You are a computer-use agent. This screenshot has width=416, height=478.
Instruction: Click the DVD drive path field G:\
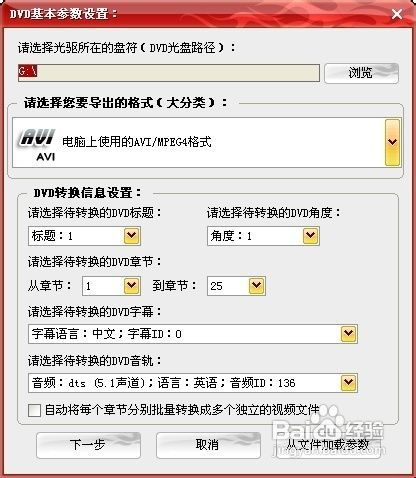169,73
